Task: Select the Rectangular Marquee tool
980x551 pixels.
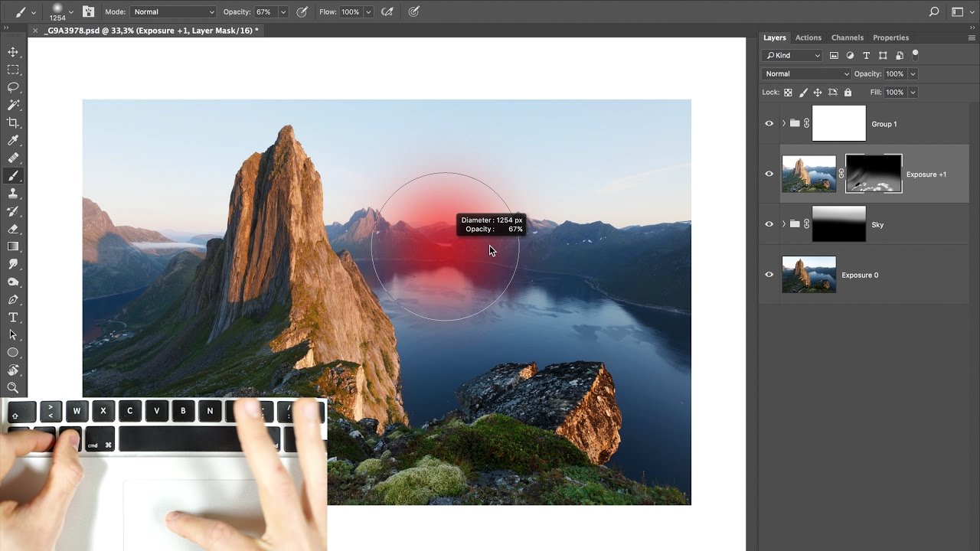Action: tap(13, 70)
